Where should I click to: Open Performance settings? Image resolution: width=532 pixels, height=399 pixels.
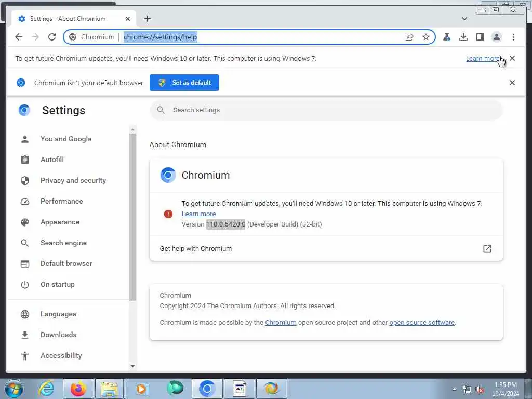[x=61, y=201]
